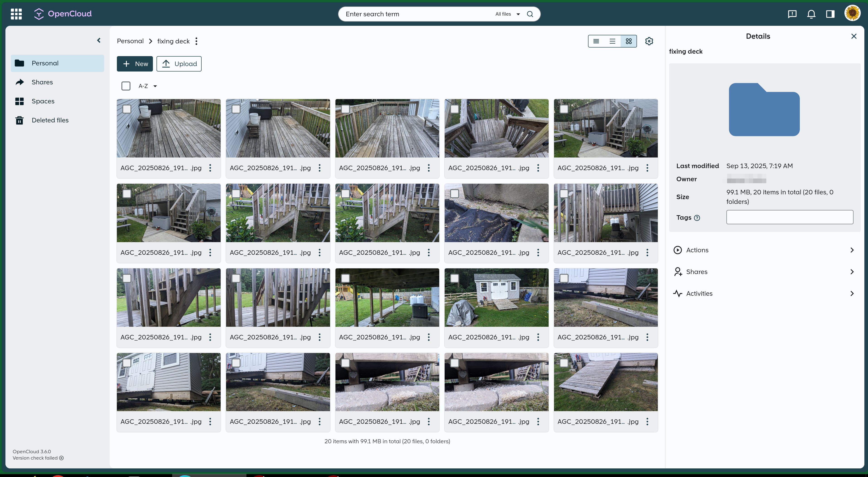Click the New button
The height and width of the screenshot is (477, 868).
[x=135, y=64]
